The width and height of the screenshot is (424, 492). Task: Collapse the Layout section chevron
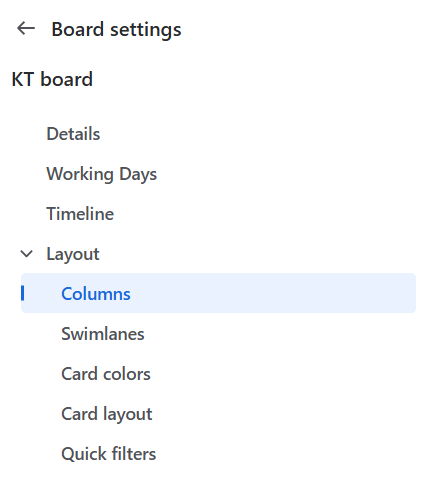point(27,254)
